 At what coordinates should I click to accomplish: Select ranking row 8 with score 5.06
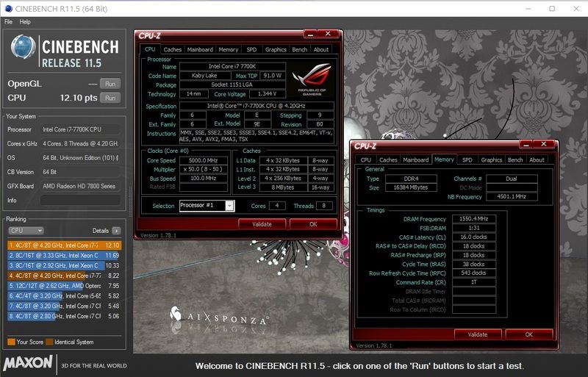tap(65, 316)
